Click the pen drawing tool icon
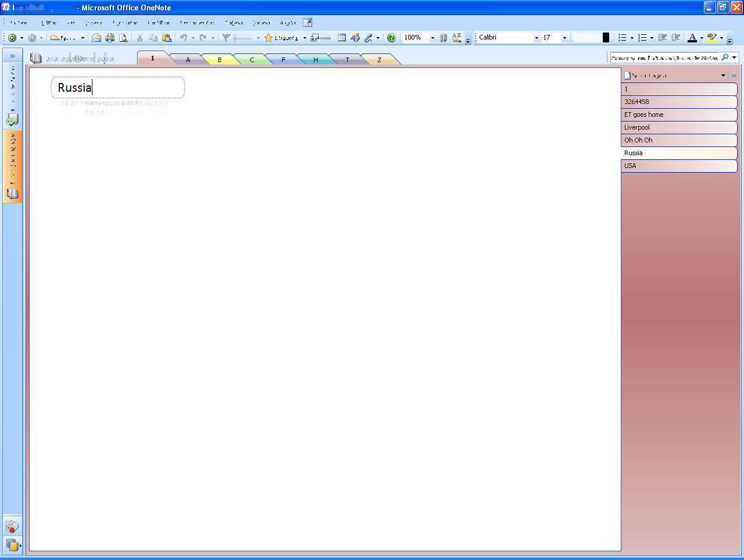The width and height of the screenshot is (744, 560). pos(369,38)
